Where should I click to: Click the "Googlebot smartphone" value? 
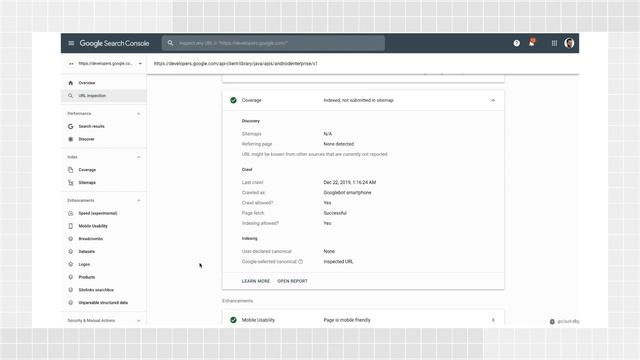[347, 193]
